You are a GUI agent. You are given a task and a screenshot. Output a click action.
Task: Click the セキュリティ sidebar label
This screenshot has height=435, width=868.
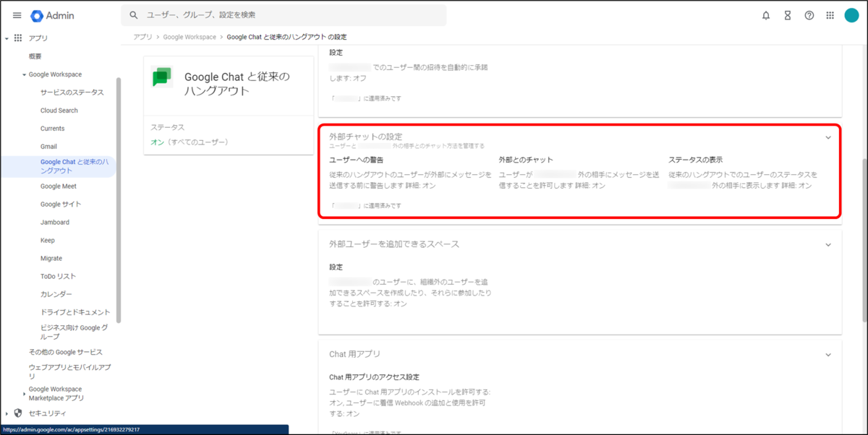(47, 413)
